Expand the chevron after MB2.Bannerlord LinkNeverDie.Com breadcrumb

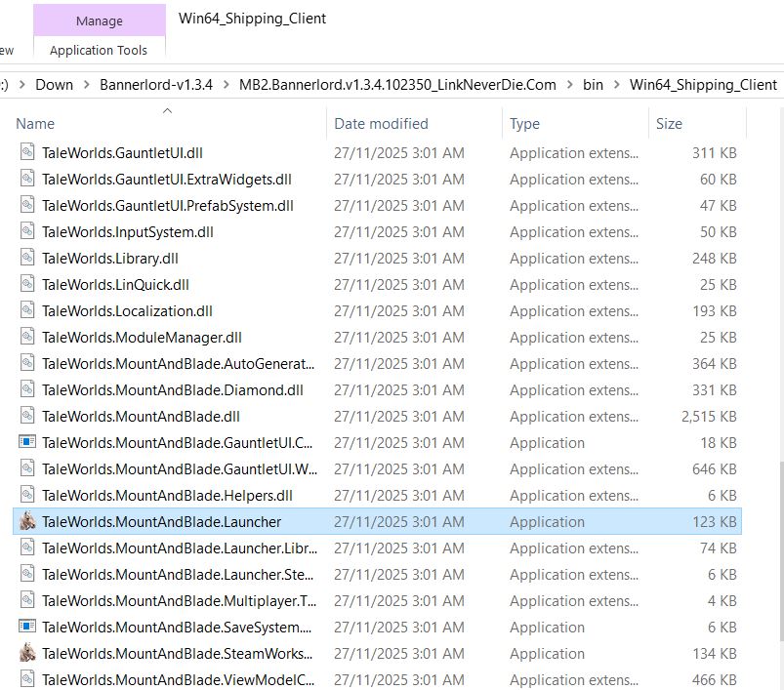[x=569, y=85]
